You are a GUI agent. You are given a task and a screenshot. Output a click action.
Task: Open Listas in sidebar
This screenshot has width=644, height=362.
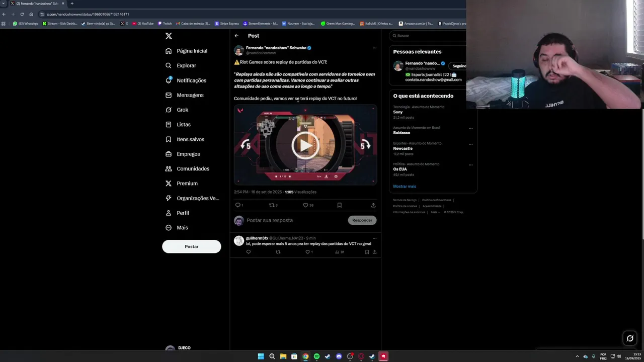178,124
